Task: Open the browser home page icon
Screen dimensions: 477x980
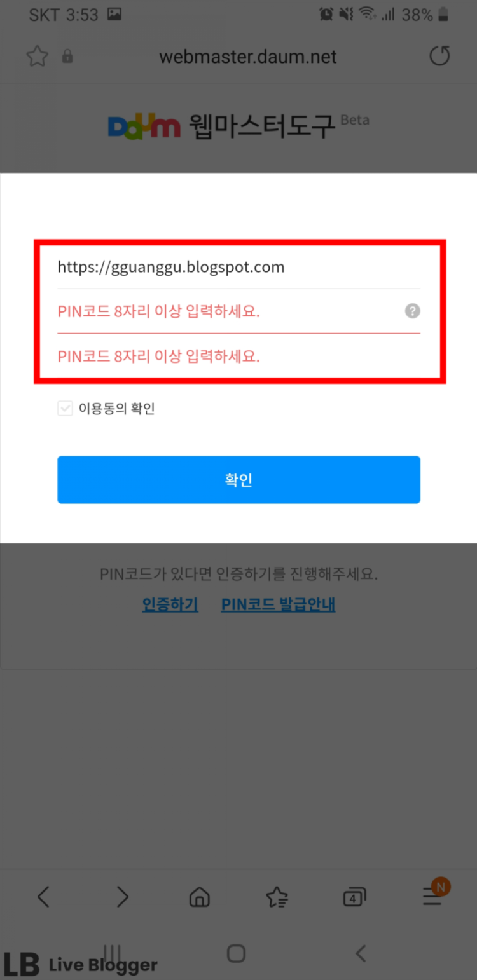Action: 200,897
